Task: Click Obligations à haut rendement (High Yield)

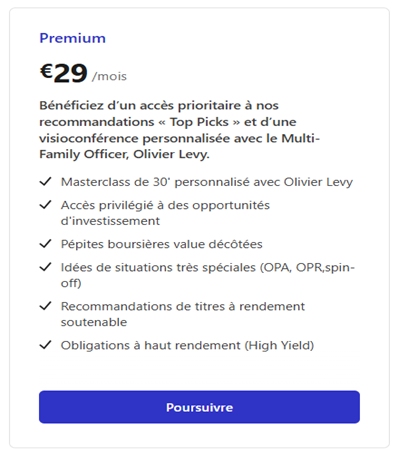Action: tap(187, 345)
